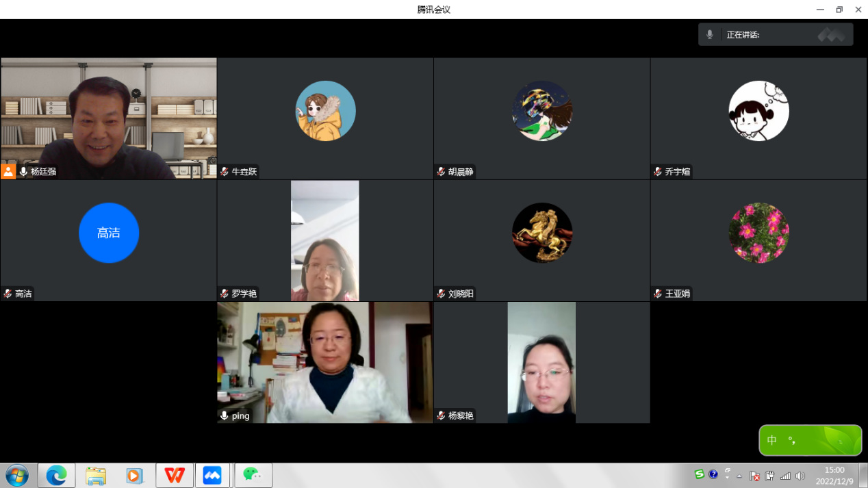
Task: Launch WeChat from the taskbar
Action: point(253,475)
